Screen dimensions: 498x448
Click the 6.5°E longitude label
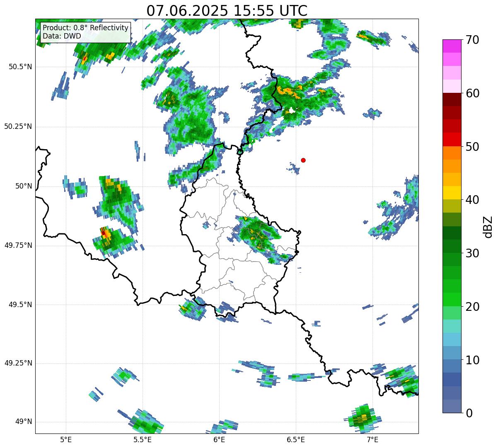(x=296, y=439)
